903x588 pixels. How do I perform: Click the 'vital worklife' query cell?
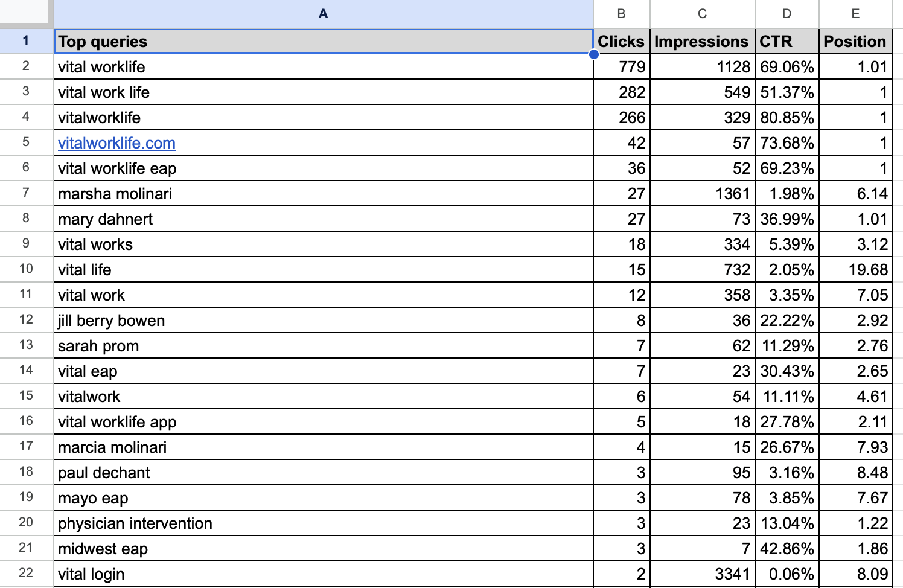324,67
